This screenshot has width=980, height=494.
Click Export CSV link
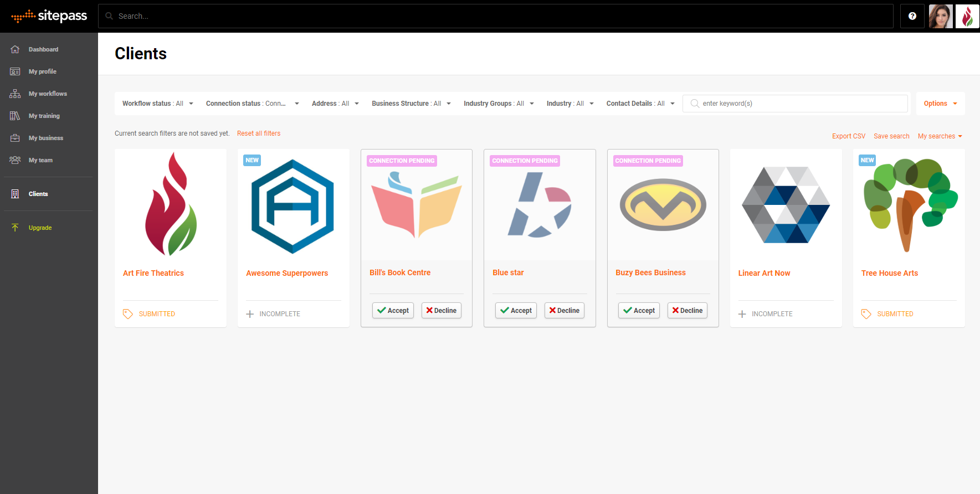click(849, 136)
